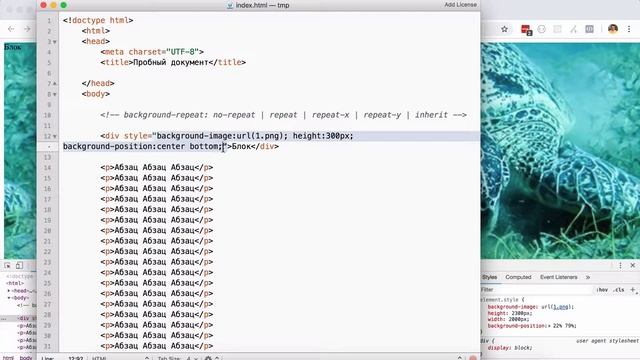Click Add License in the editor title bar
This screenshot has width=640, height=360.
(x=460, y=5)
